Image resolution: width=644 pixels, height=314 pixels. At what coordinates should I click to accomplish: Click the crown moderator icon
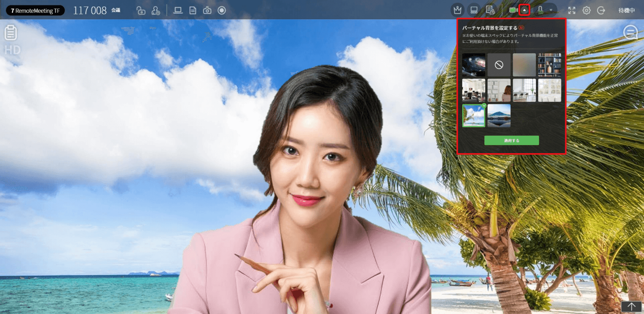click(x=458, y=10)
